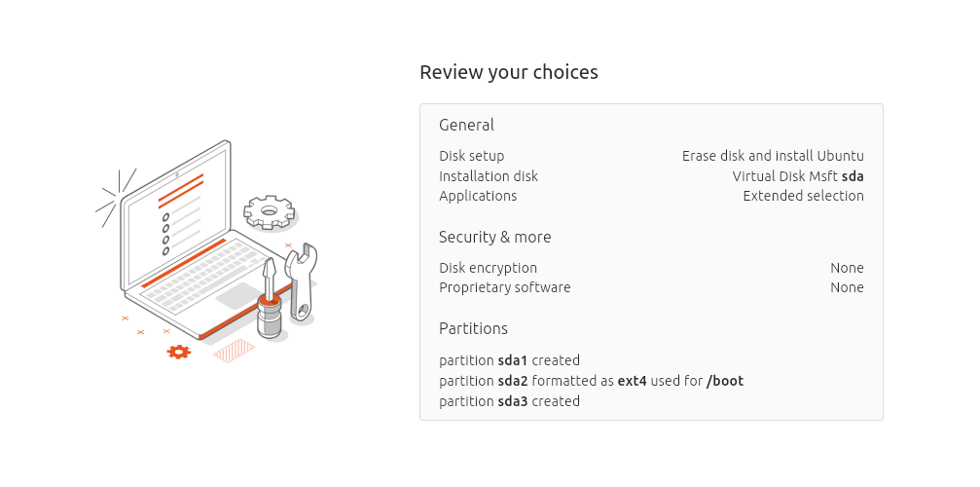Click the "Extended selection" applications value
980x487 pixels.
point(803,196)
